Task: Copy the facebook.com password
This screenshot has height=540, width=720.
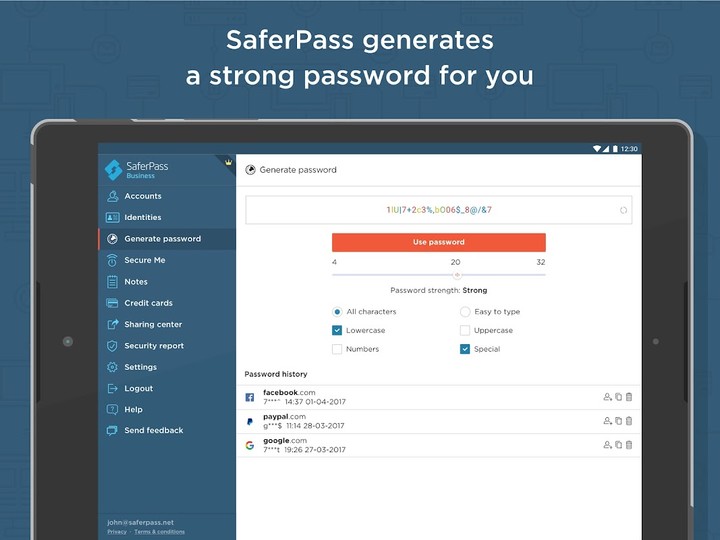Action: [619, 397]
